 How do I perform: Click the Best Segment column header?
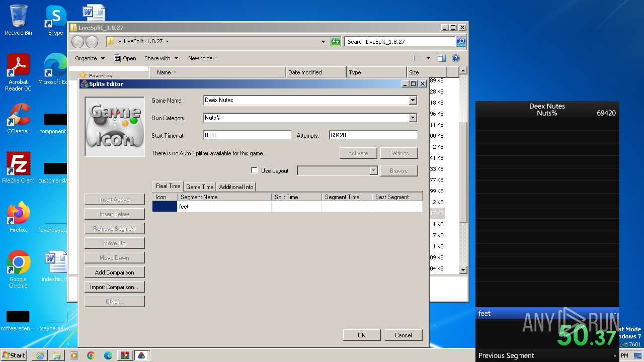397,197
